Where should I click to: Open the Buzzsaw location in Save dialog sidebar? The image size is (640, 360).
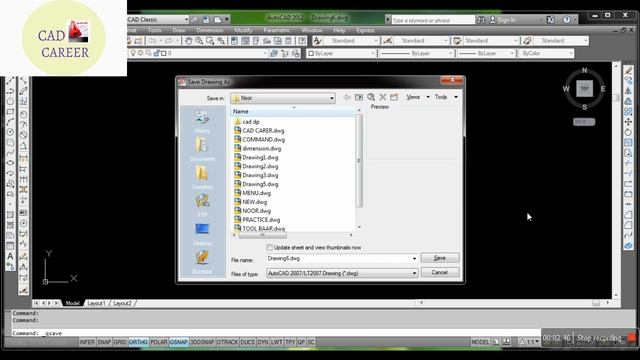[202, 262]
